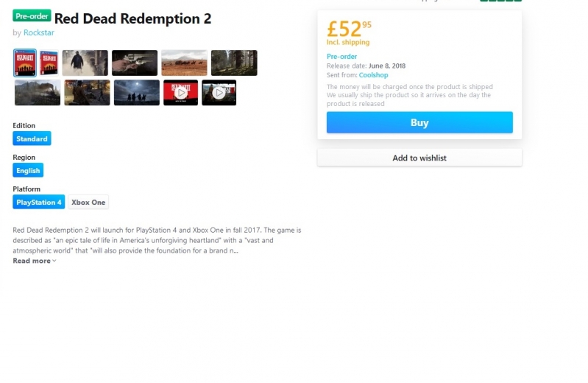This screenshot has height=383, width=588.
Task: Open the Rockstar publisher link
Action: pos(39,32)
